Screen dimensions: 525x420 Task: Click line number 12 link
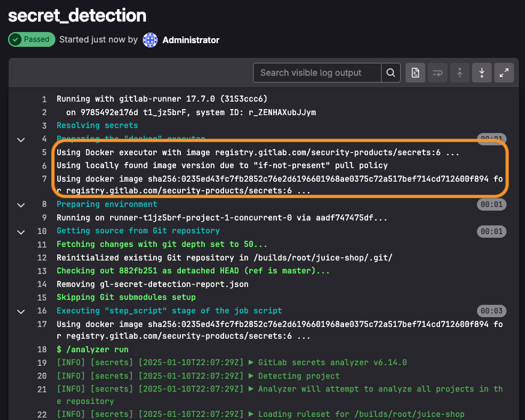click(42, 257)
